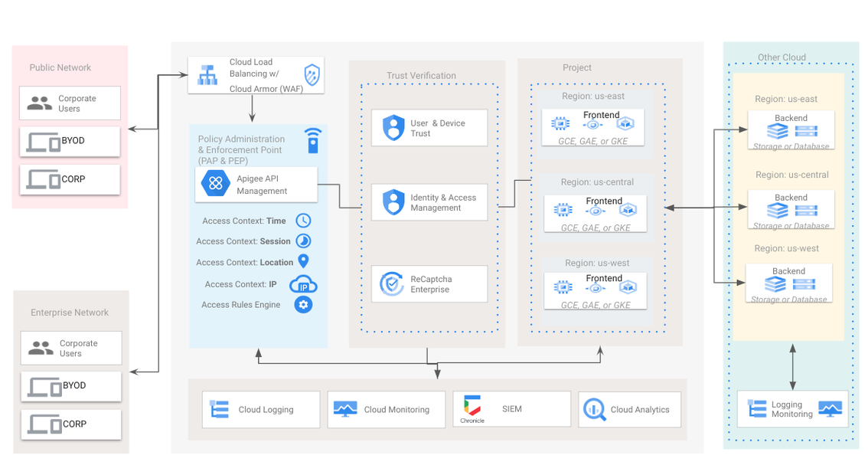Click the Access Rules Engine text

click(x=241, y=304)
